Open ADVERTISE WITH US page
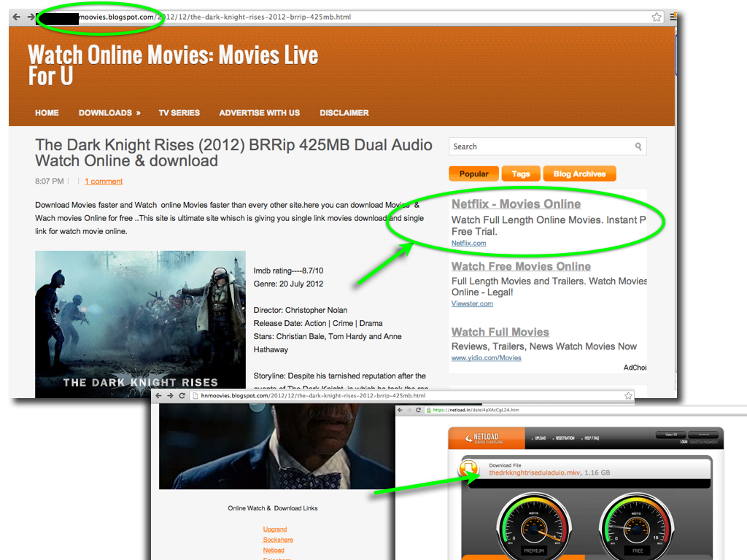Image resolution: width=747 pixels, height=560 pixels. coord(260,113)
